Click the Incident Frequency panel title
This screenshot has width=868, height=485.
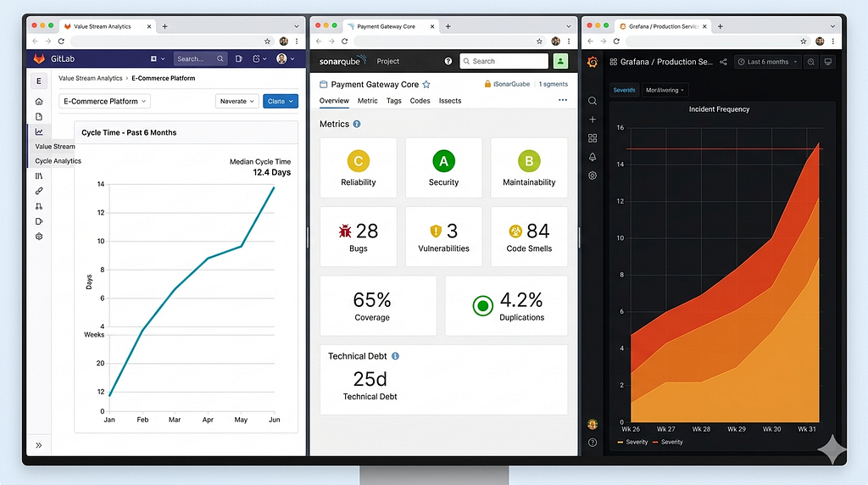pos(719,109)
